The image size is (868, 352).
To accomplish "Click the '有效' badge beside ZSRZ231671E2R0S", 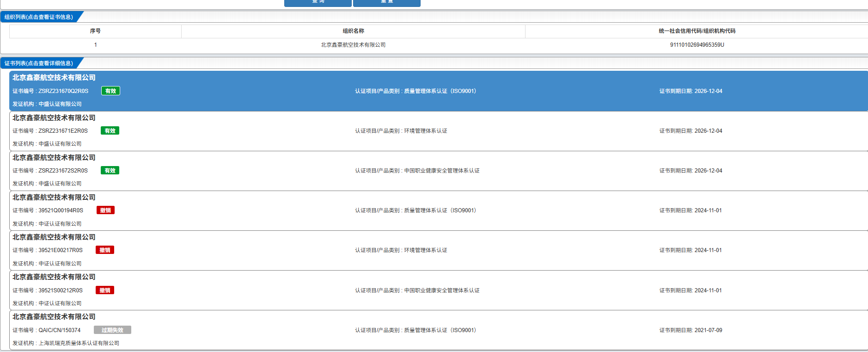I will 110,131.
